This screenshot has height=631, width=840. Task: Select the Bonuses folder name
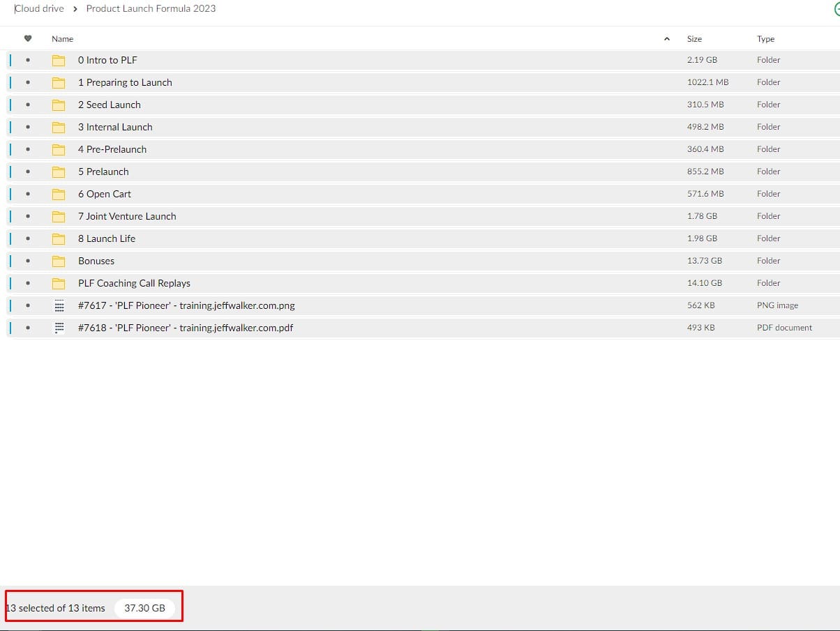click(96, 261)
